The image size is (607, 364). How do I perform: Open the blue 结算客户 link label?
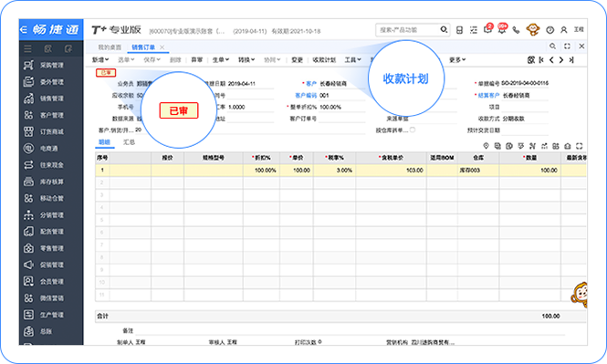point(488,95)
